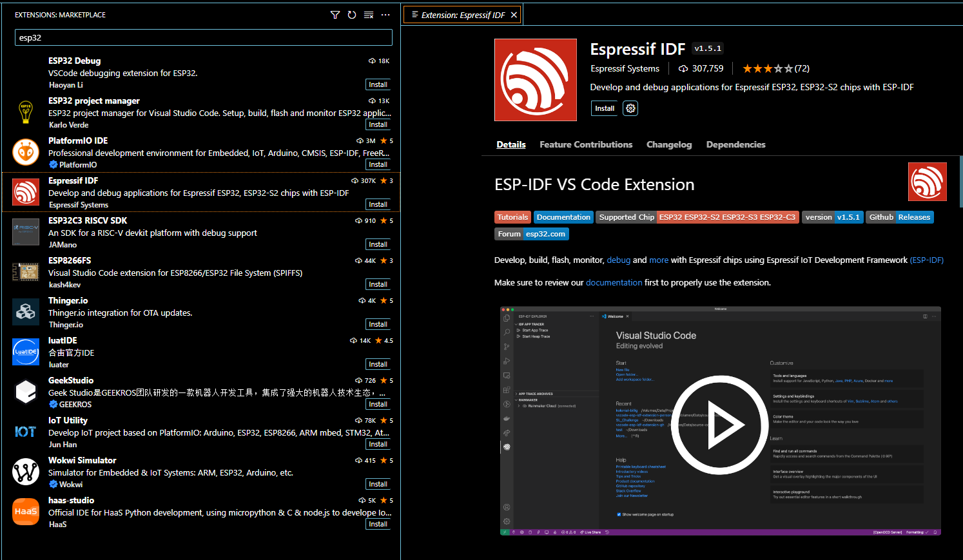This screenshot has height=560, width=963.
Task: Open the GEEKROS verified publisher name
Action: coord(75,404)
